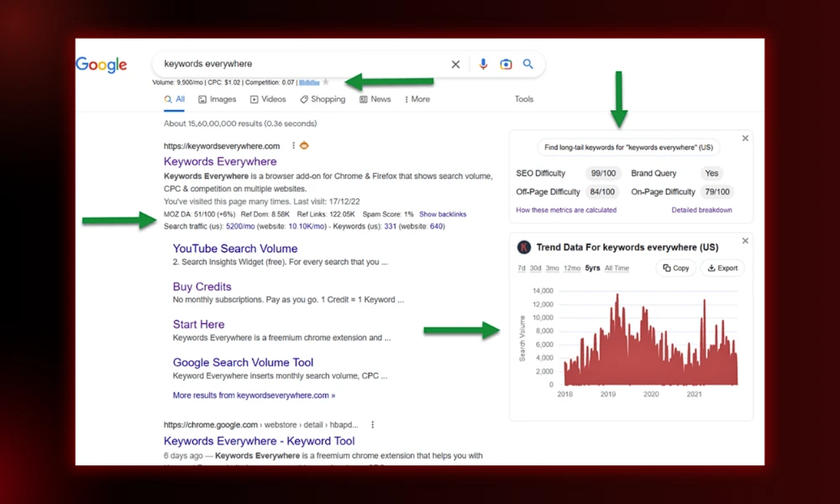Clear the search box with the X icon
Viewport: 840px width, 504px height.
click(455, 65)
